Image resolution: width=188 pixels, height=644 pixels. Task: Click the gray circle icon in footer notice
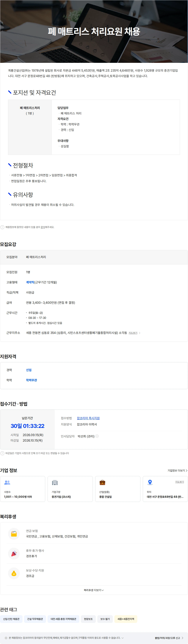tap(6, 638)
